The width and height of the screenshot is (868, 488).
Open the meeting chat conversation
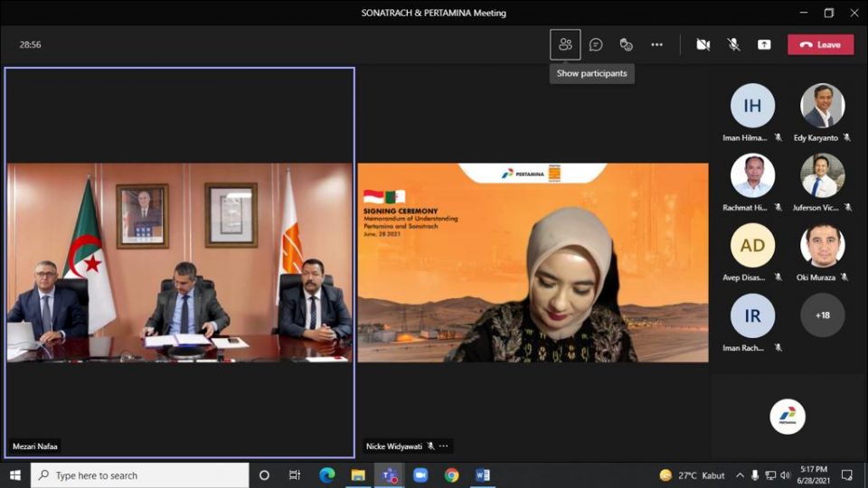coord(596,44)
